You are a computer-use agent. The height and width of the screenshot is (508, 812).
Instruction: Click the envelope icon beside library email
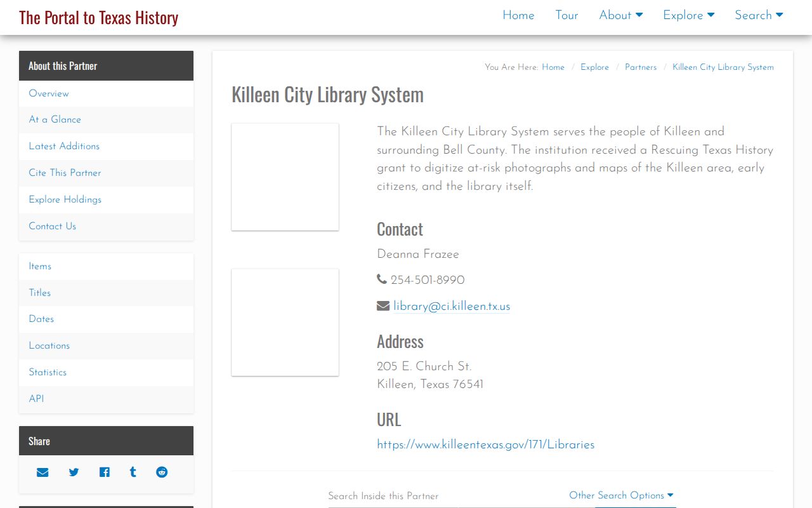383,306
